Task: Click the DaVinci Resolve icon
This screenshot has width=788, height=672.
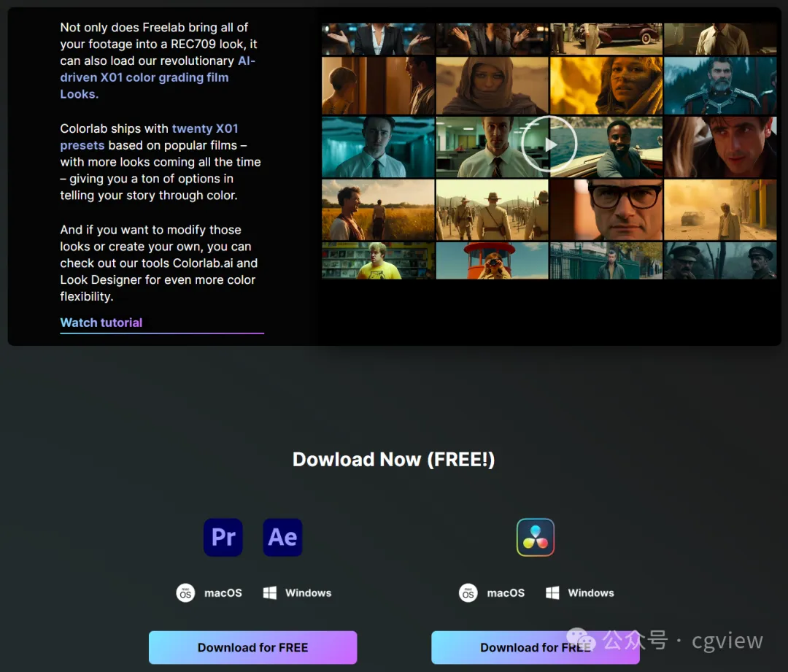Action: tap(536, 537)
